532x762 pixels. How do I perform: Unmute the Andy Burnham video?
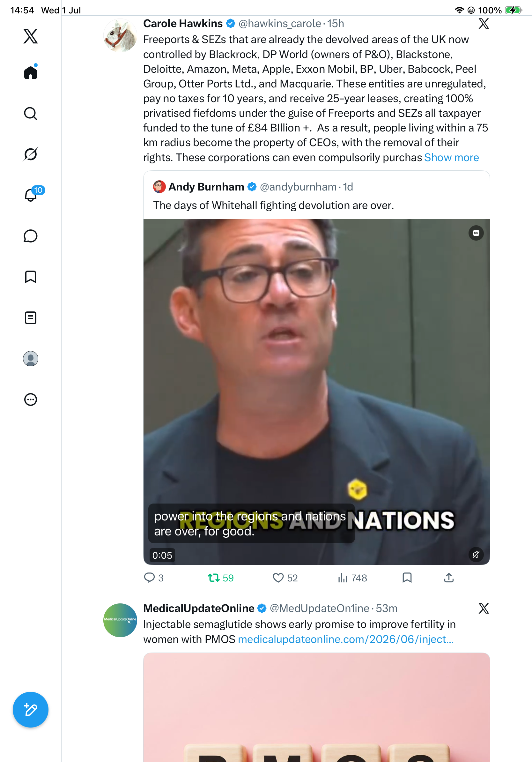point(476,555)
